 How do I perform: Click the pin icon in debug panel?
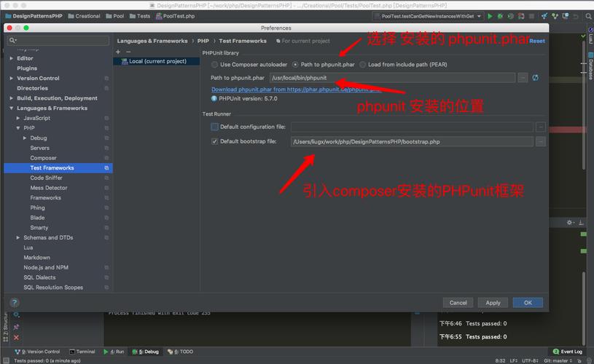(16, 326)
